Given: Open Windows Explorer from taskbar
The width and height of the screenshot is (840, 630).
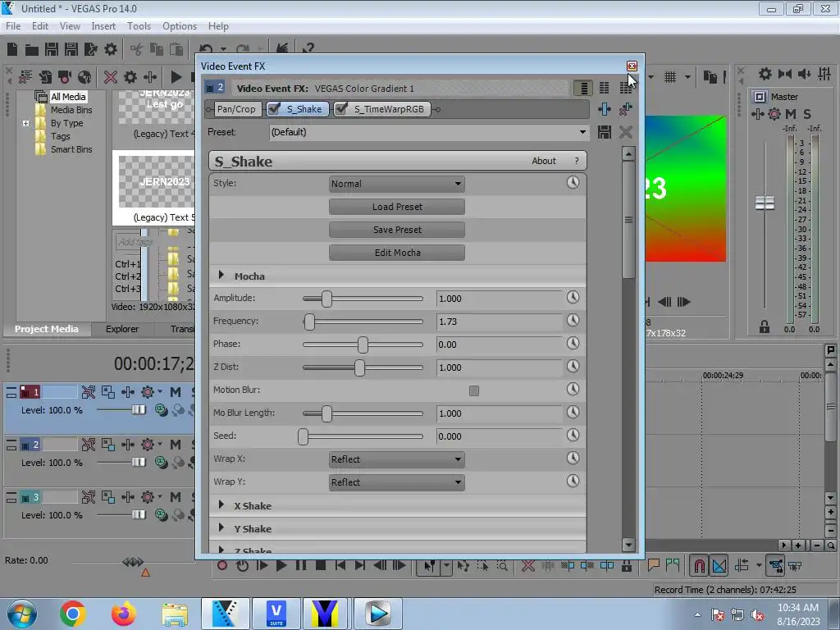Looking at the screenshot, I should (175, 614).
